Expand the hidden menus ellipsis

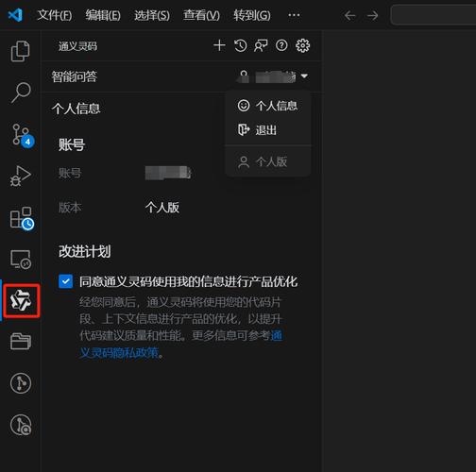(294, 15)
